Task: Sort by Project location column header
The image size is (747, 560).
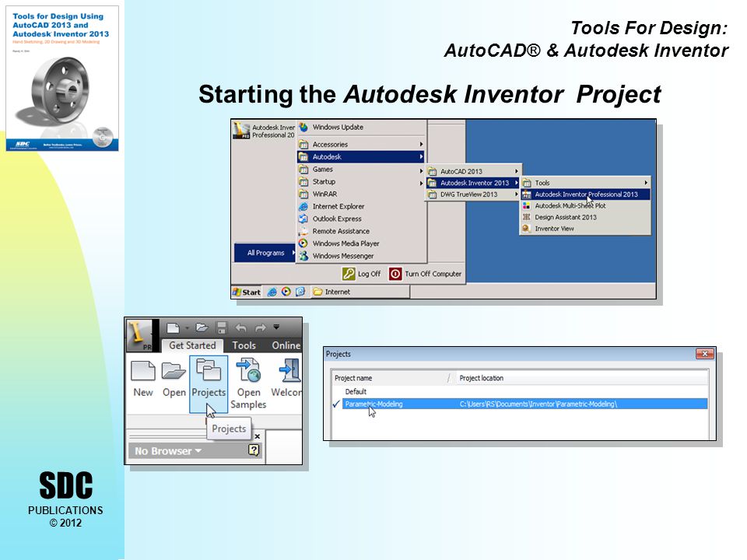Action: tap(581, 378)
